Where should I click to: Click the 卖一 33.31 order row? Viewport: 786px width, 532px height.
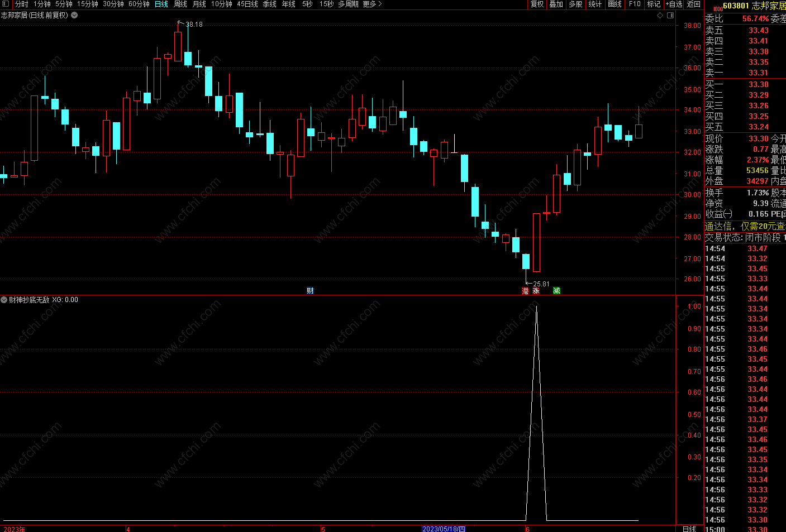[x=745, y=73]
